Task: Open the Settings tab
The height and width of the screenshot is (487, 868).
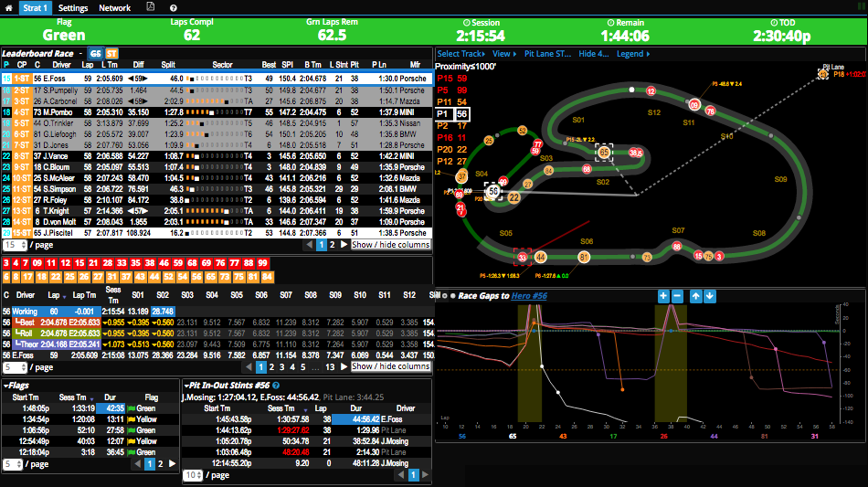Action: tap(73, 7)
